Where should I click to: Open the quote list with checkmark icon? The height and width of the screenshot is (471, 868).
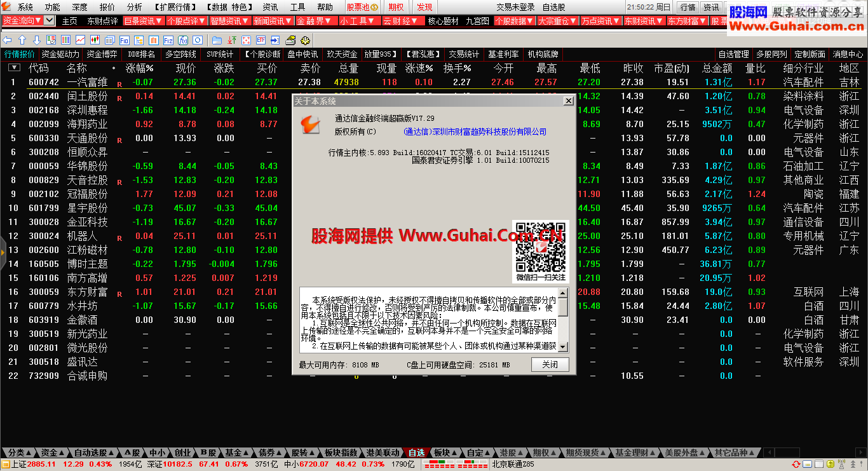pyautogui.click(x=51, y=39)
